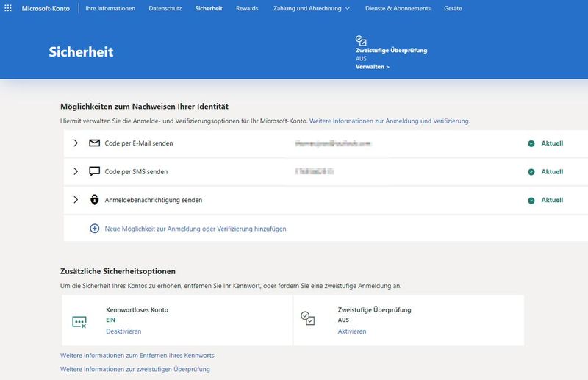Click Neue Möglichkeit zur Anmeldung hinzufügen link
This screenshot has width=588, height=380.
pyautogui.click(x=196, y=229)
